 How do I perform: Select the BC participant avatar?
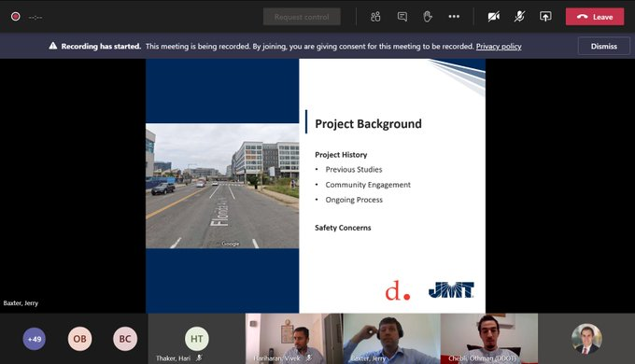pos(125,339)
